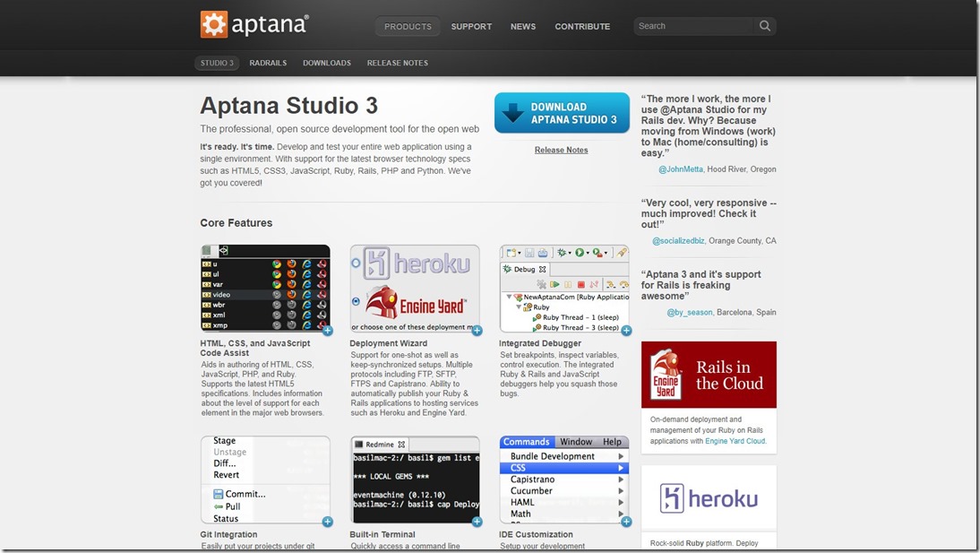Click the Heroku logo in sidebar ad
980x553 pixels.
709,498
